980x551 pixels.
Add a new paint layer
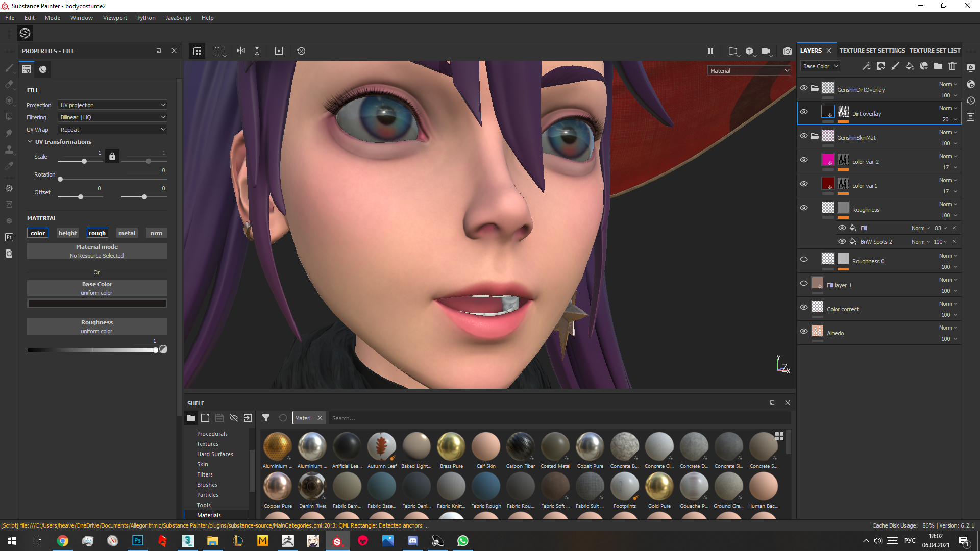[895, 66]
